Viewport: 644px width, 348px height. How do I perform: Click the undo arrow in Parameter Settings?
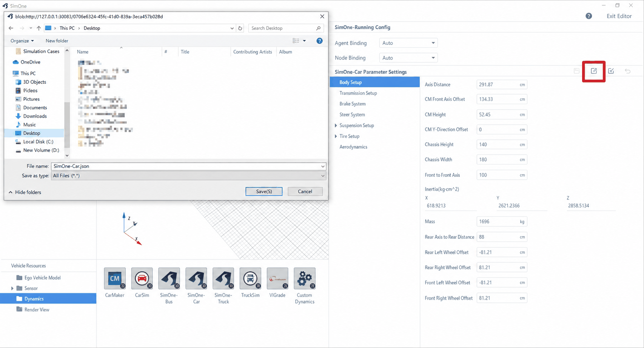click(x=627, y=71)
